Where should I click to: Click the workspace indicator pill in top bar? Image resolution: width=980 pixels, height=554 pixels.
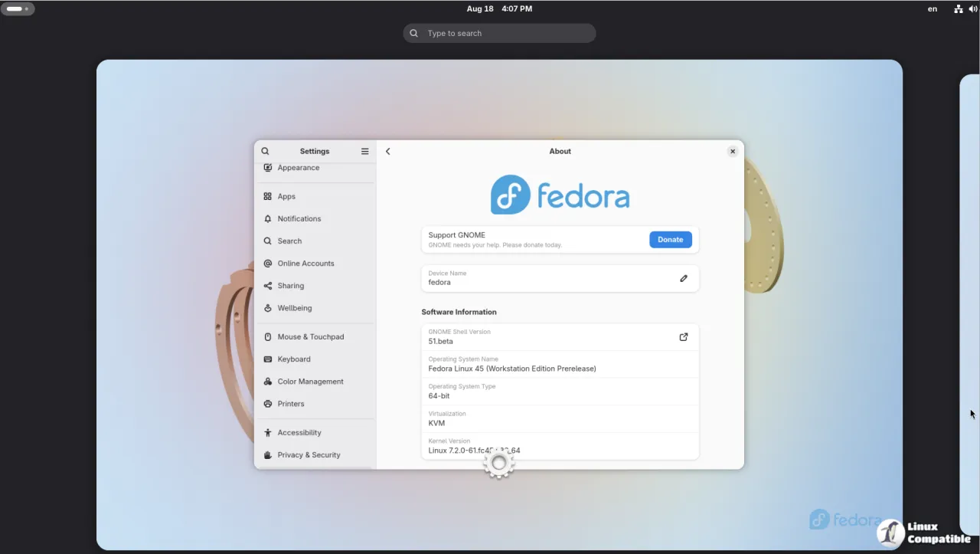(x=18, y=9)
